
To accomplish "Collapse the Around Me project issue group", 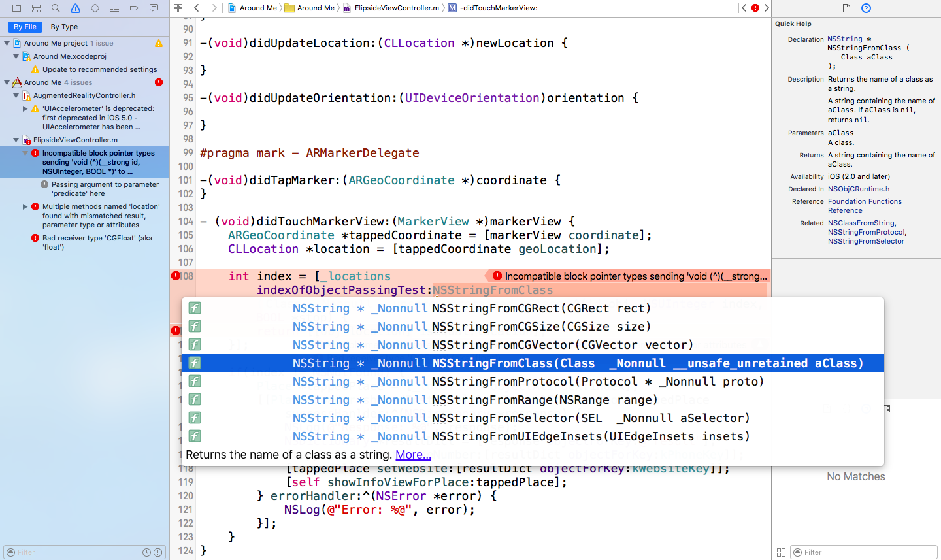I will (7, 43).
